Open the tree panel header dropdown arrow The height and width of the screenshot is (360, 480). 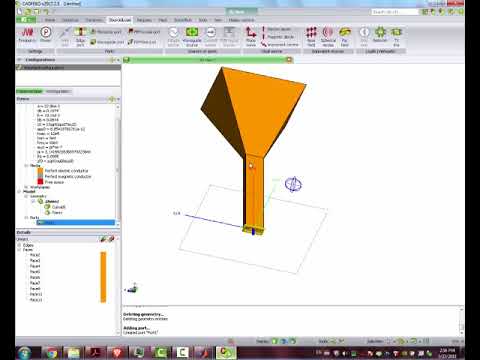(x=118, y=99)
